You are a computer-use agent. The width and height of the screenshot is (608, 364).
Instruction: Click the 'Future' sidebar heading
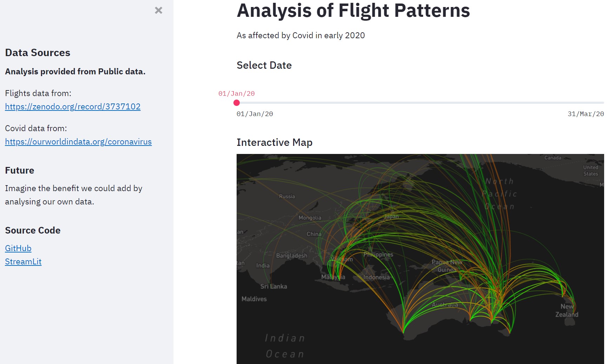pyautogui.click(x=20, y=170)
